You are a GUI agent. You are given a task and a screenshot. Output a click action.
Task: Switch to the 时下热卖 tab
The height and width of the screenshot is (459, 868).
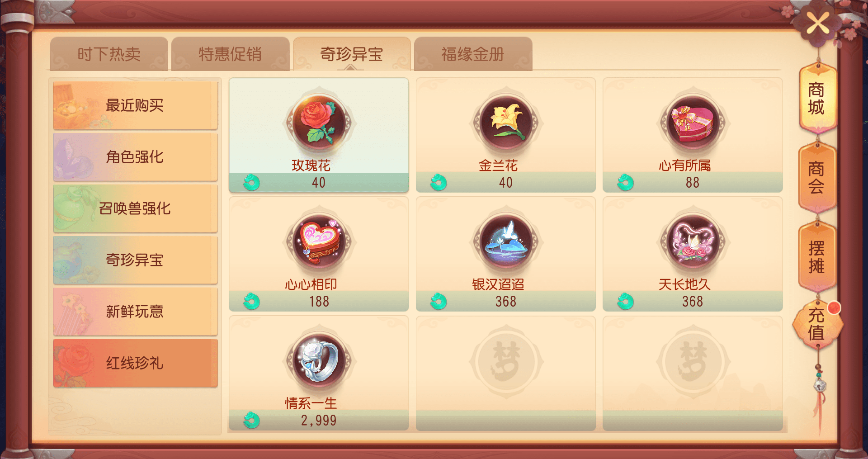109,54
